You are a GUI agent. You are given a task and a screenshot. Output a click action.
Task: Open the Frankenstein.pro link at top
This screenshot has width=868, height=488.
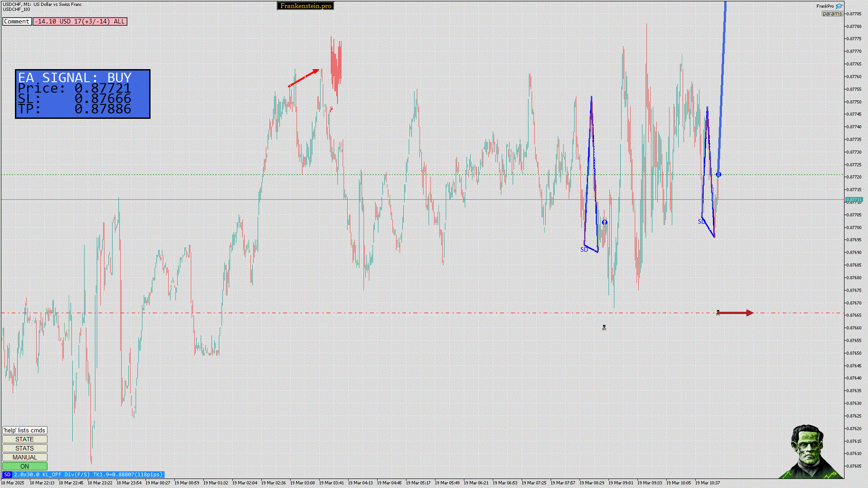(306, 6)
